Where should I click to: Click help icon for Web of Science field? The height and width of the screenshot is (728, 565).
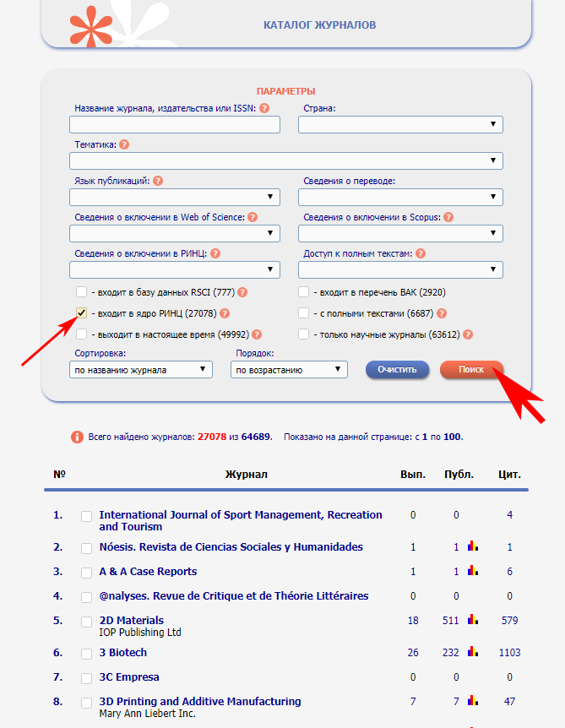point(253,217)
